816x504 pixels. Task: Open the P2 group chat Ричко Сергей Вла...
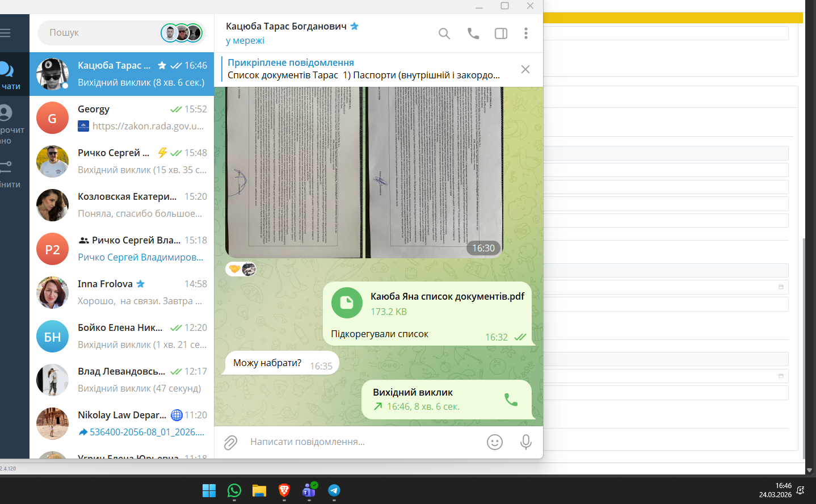121,249
